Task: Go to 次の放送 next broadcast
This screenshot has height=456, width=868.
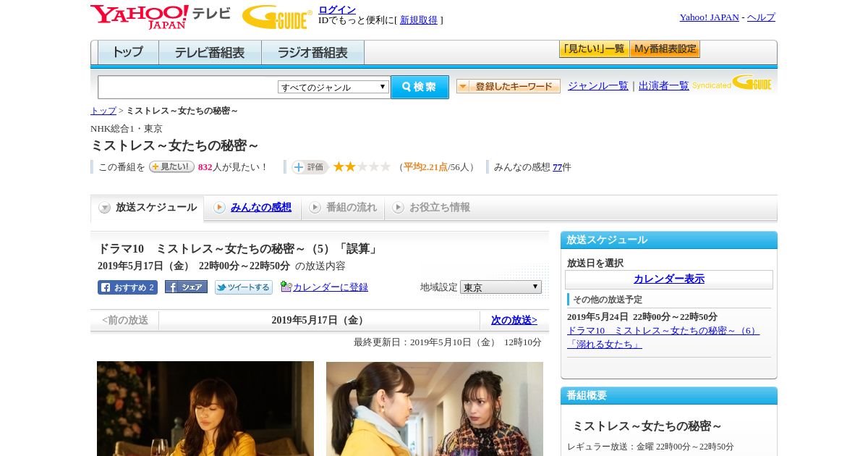Action: 514,320
